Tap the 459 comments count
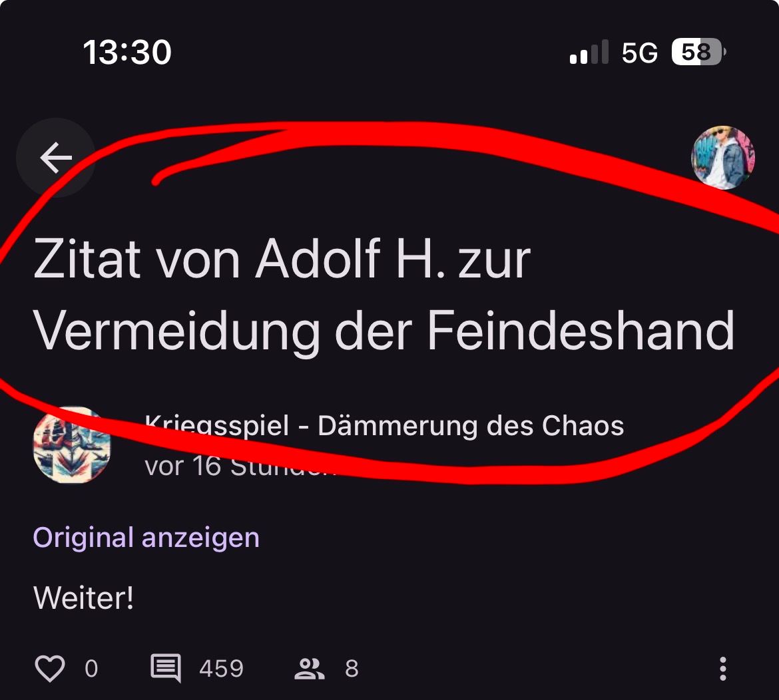 [x=222, y=669]
